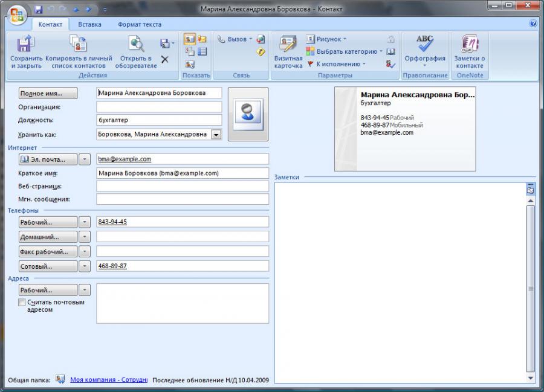This screenshot has height=392, width=544.
Task: Click in the Full name field
Action: [x=159, y=93]
